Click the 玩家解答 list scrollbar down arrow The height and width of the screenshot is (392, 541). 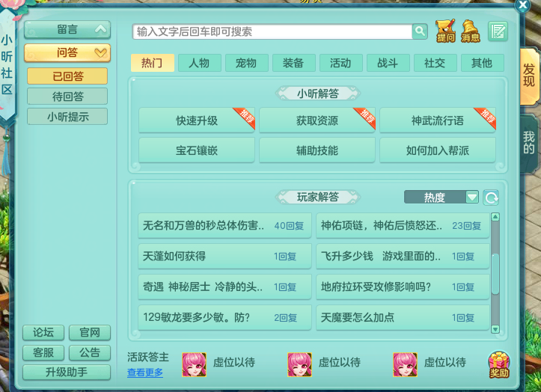pyautogui.click(x=495, y=328)
